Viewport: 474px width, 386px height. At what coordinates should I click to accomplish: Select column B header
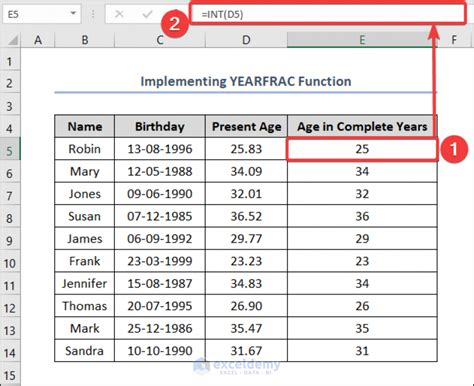(85, 40)
